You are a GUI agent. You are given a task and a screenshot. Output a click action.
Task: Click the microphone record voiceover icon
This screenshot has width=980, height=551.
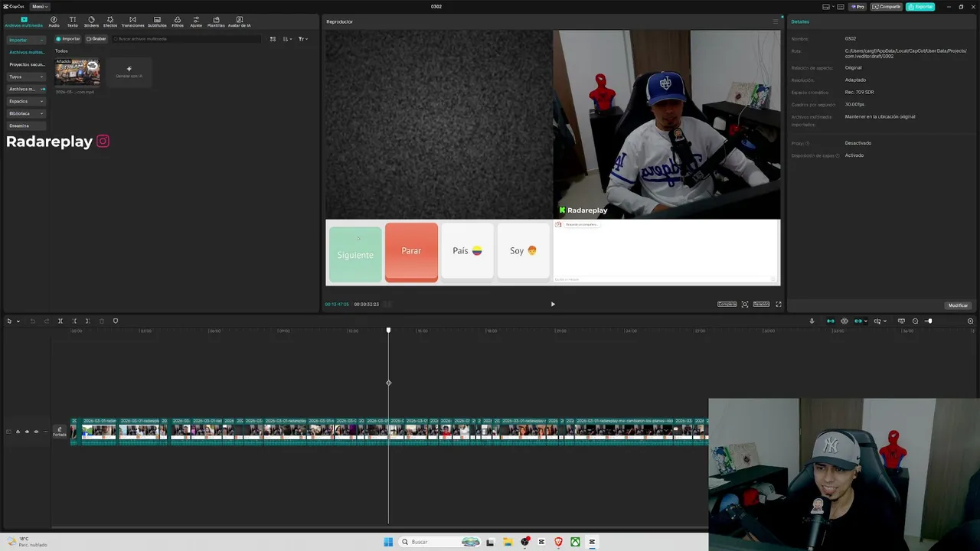(x=812, y=321)
